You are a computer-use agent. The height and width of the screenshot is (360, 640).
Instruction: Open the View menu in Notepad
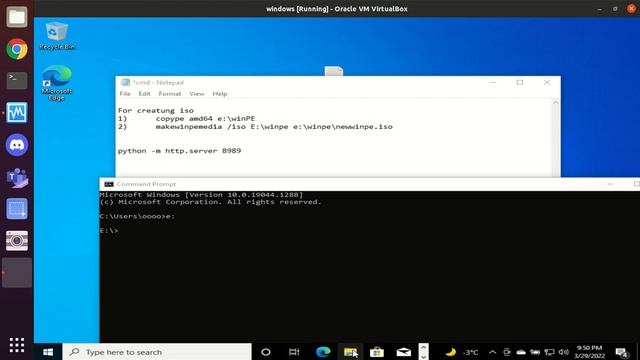pyautogui.click(x=197, y=93)
